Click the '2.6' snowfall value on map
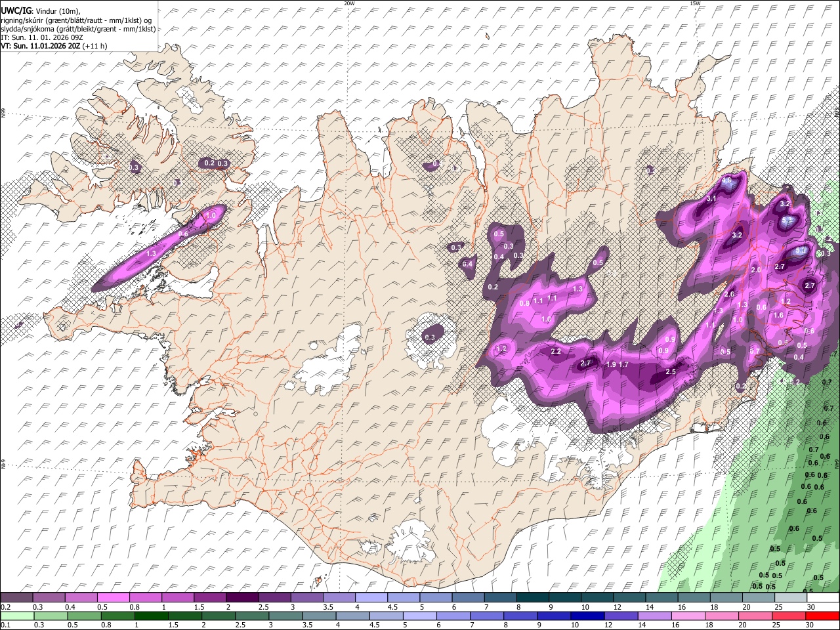 tap(729, 294)
